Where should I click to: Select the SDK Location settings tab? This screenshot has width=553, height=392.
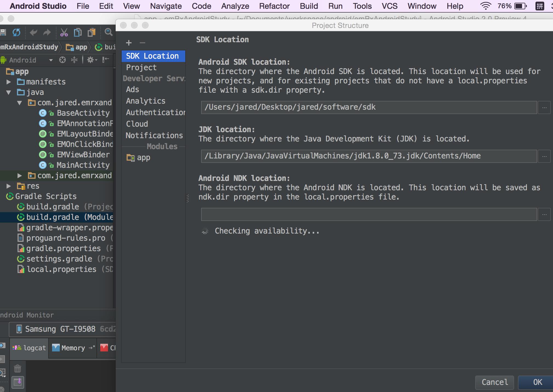pos(153,55)
